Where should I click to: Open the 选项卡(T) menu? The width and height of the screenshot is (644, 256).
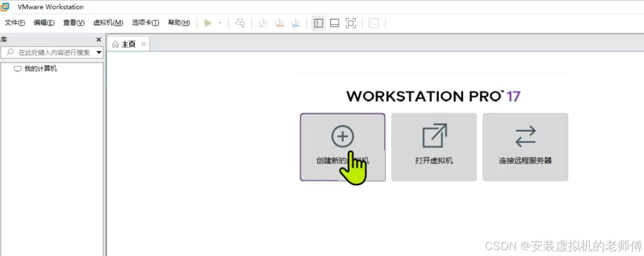[x=145, y=23]
